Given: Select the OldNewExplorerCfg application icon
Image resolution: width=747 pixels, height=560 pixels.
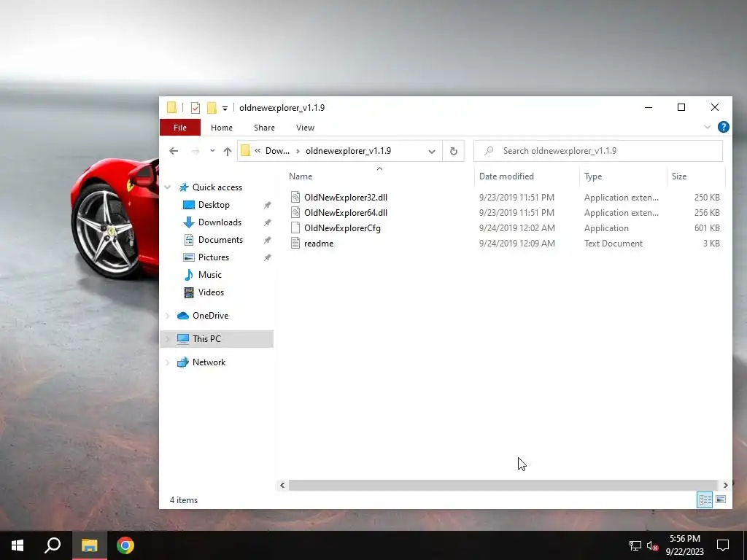Looking at the screenshot, I should [x=295, y=227].
